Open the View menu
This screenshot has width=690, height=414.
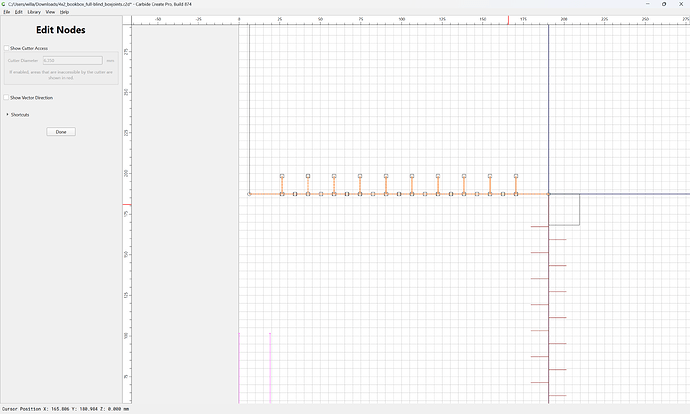coord(50,12)
